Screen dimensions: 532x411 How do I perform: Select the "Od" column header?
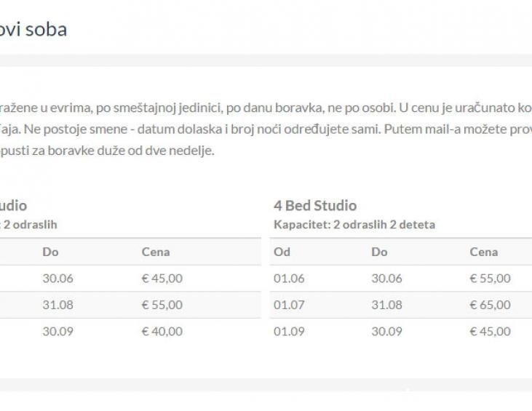[282, 252]
